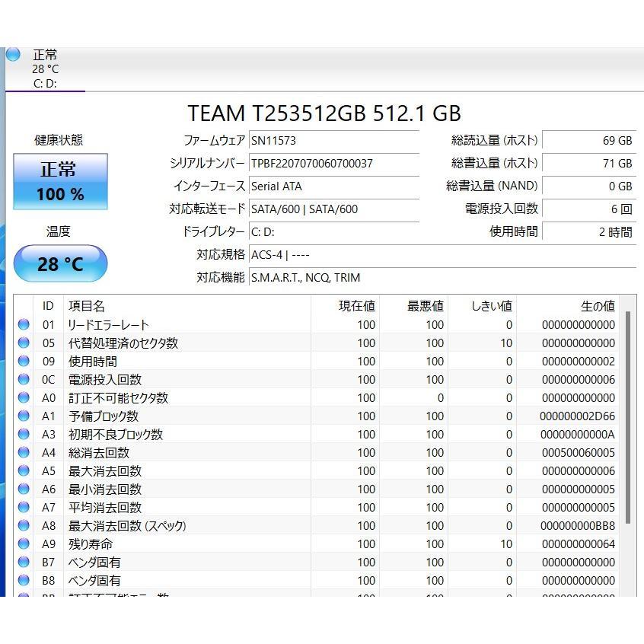
Task: Click the serial number field TPBF2207070060700037
Action: click(334, 164)
